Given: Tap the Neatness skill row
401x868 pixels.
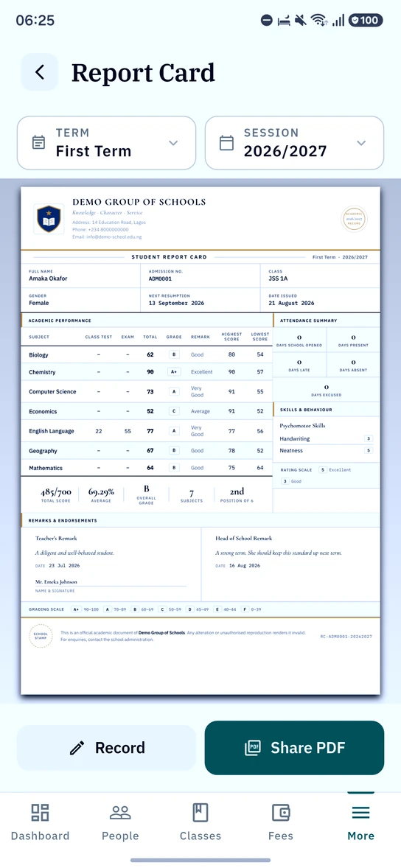Looking at the screenshot, I should (x=327, y=451).
